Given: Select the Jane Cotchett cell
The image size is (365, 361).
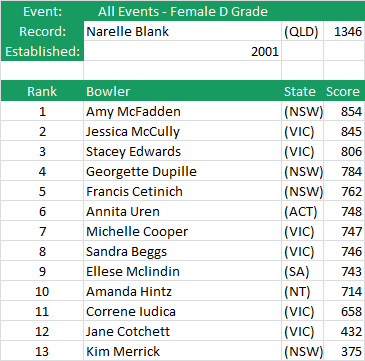Looking at the screenshot, I should click(x=182, y=331).
